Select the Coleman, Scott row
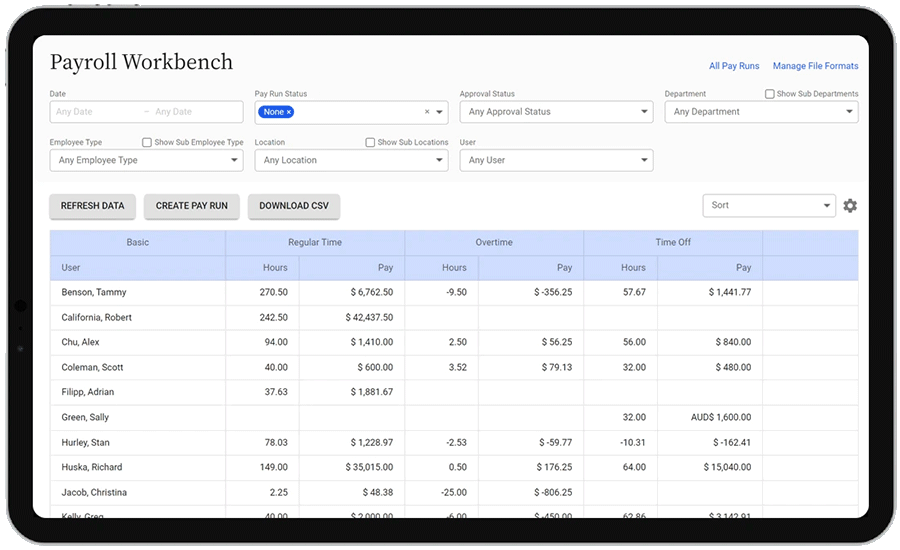Viewport: 900px width, 550px height. tap(454, 367)
